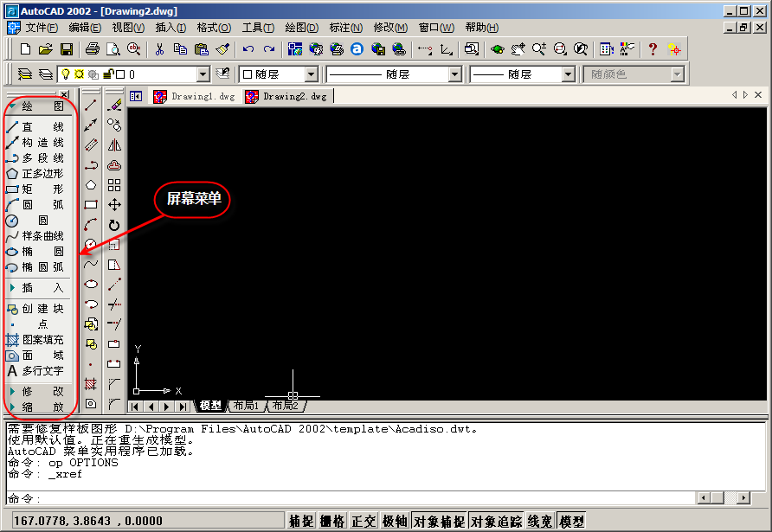Screen dimensions: 772x532
Task: Toggle 正交 (ortho) mode in status bar
Action: tap(363, 521)
